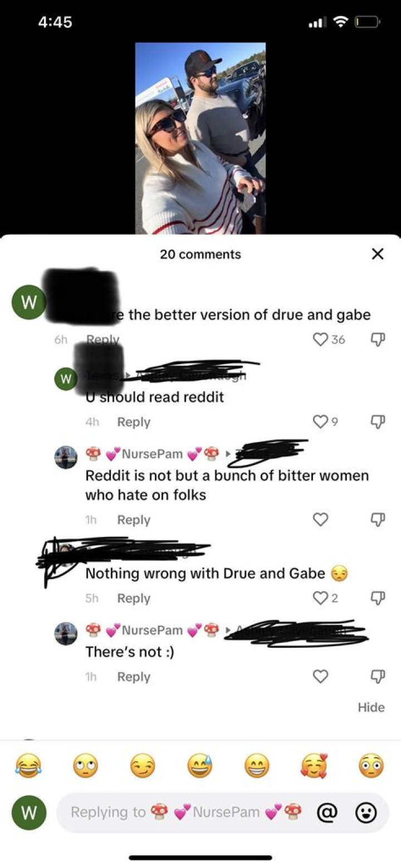The height and width of the screenshot is (868, 401).
Task: Reply to the 'U should read reddit' comment
Action: point(134,422)
